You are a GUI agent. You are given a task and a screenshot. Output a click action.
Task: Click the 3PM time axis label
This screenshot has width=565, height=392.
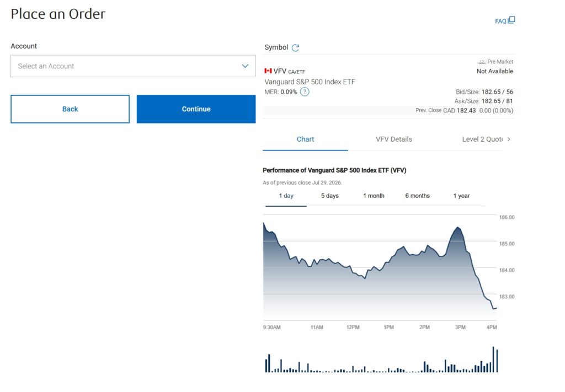coord(460,327)
